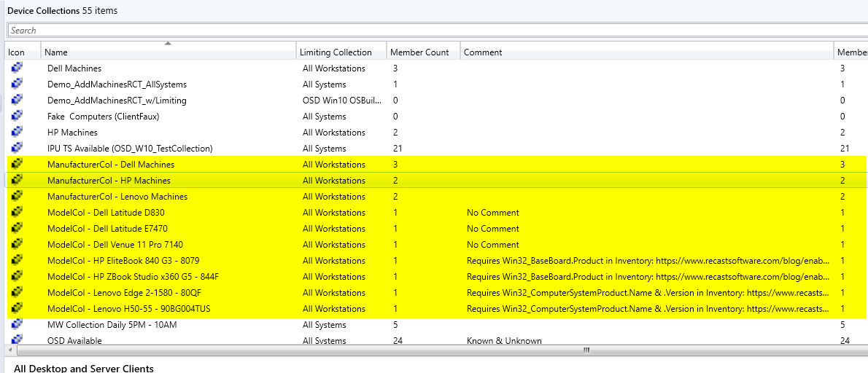Click OSD Win10 OSBuil... limiting collection cell
The image size is (868, 373).
tap(342, 101)
